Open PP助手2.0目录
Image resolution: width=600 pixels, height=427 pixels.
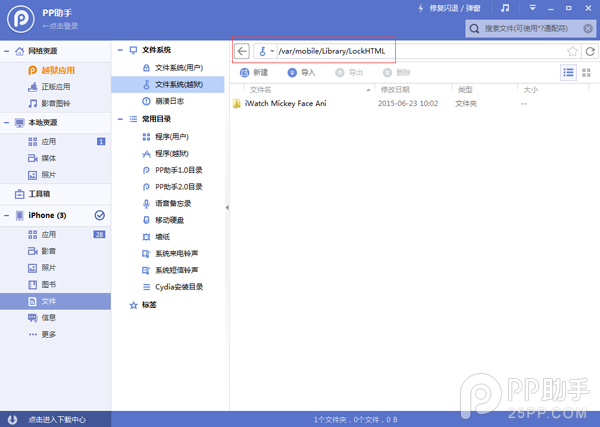point(168,187)
